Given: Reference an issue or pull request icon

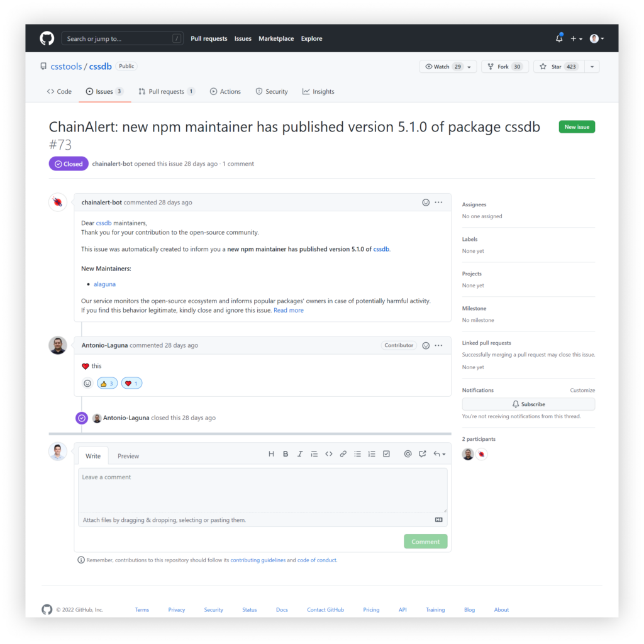Looking at the screenshot, I should 422,454.
